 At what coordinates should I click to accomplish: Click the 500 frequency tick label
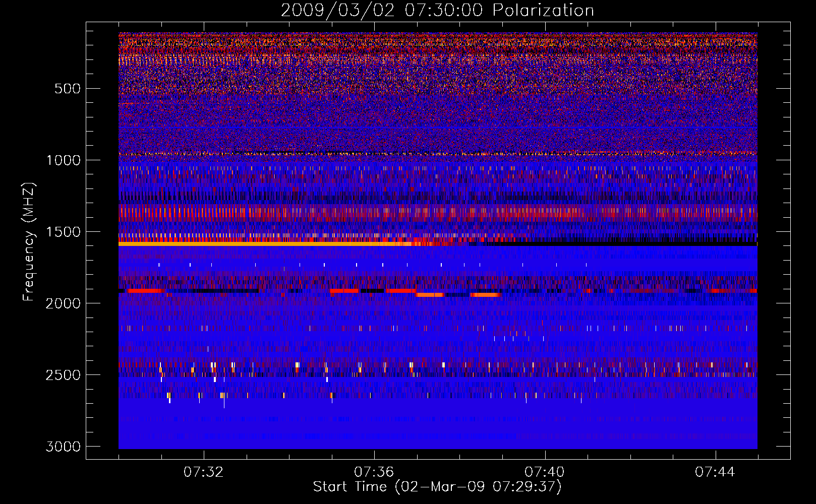68,89
